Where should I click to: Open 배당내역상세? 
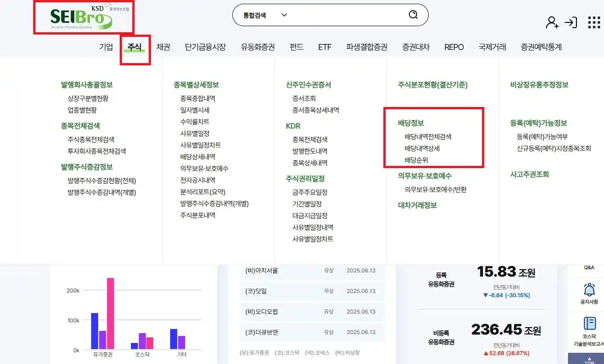click(422, 149)
